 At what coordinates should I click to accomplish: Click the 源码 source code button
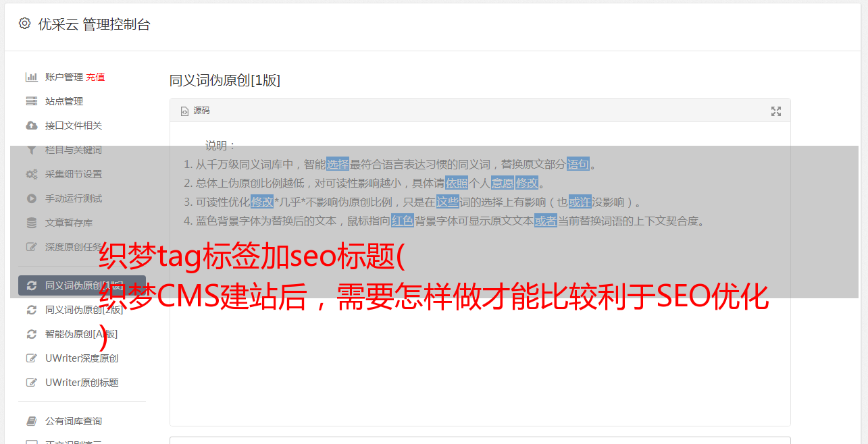195,111
